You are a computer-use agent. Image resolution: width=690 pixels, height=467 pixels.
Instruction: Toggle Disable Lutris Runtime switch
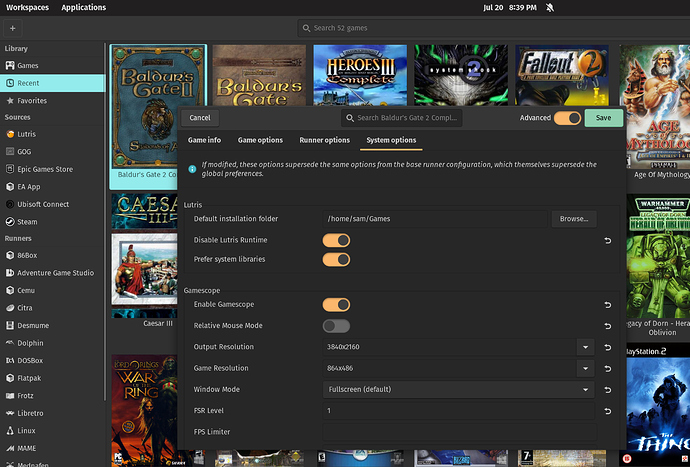pyautogui.click(x=336, y=240)
